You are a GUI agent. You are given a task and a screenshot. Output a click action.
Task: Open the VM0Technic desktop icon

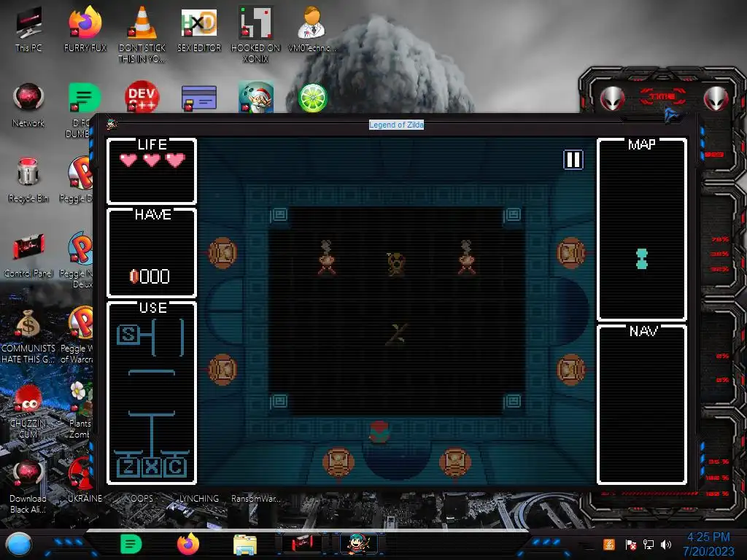312,29
